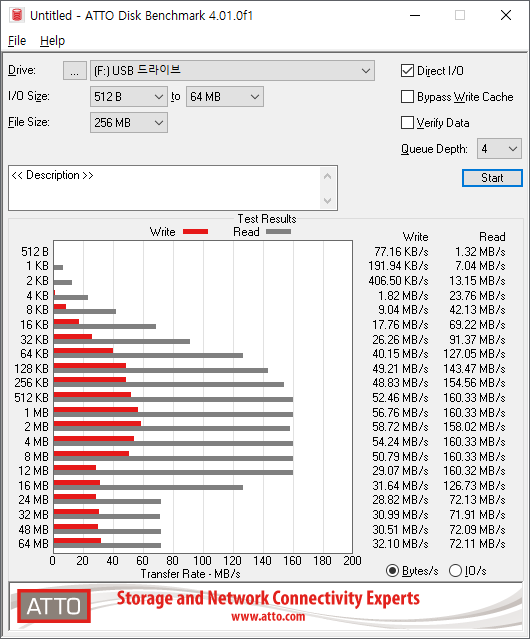Click the 512 B row label in chart

point(35,252)
